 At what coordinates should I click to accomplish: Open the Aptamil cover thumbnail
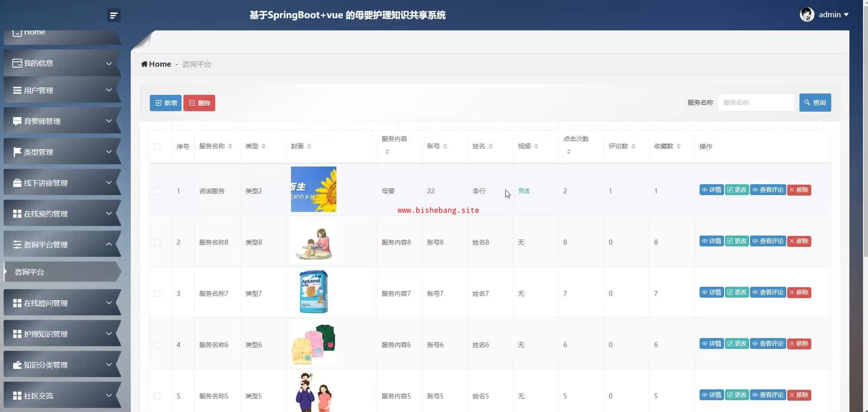(x=314, y=292)
